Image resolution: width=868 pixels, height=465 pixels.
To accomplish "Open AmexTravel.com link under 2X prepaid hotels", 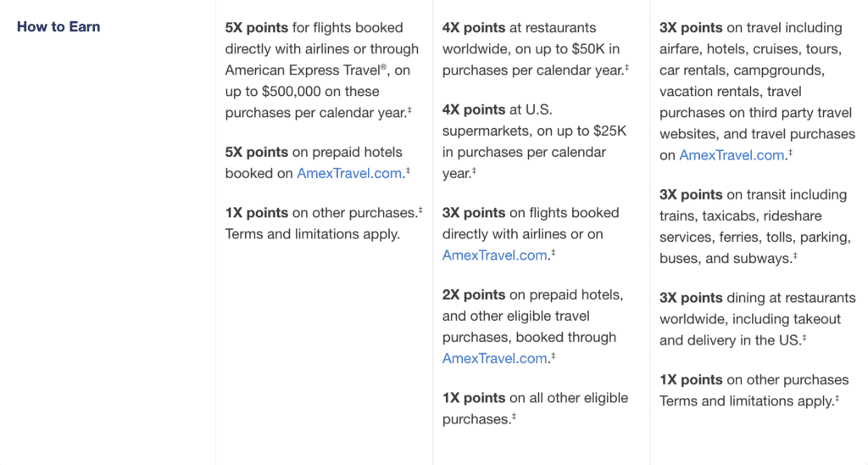I will pyautogui.click(x=495, y=358).
